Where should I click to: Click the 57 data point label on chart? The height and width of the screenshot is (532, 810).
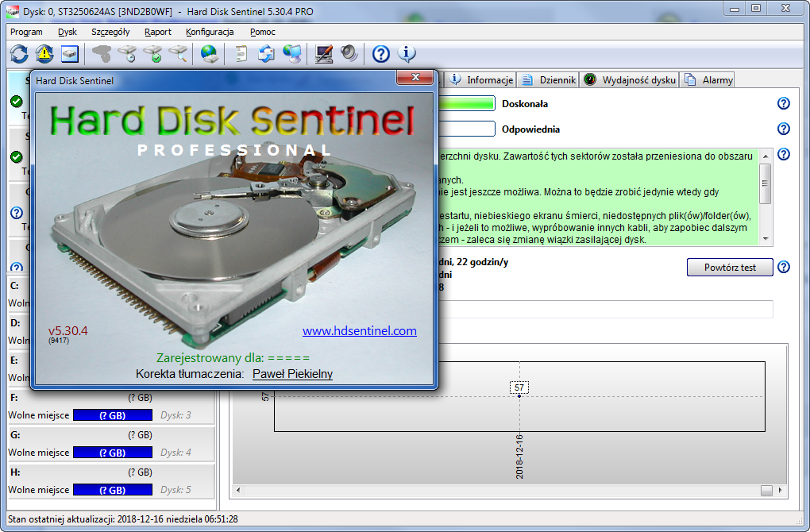pyautogui.click(x=519, y=387)
